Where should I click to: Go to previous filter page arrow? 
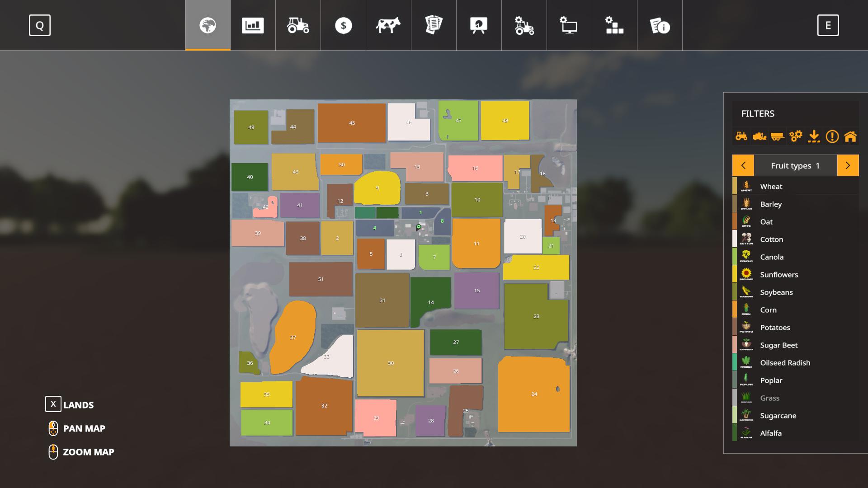point(743,165)
